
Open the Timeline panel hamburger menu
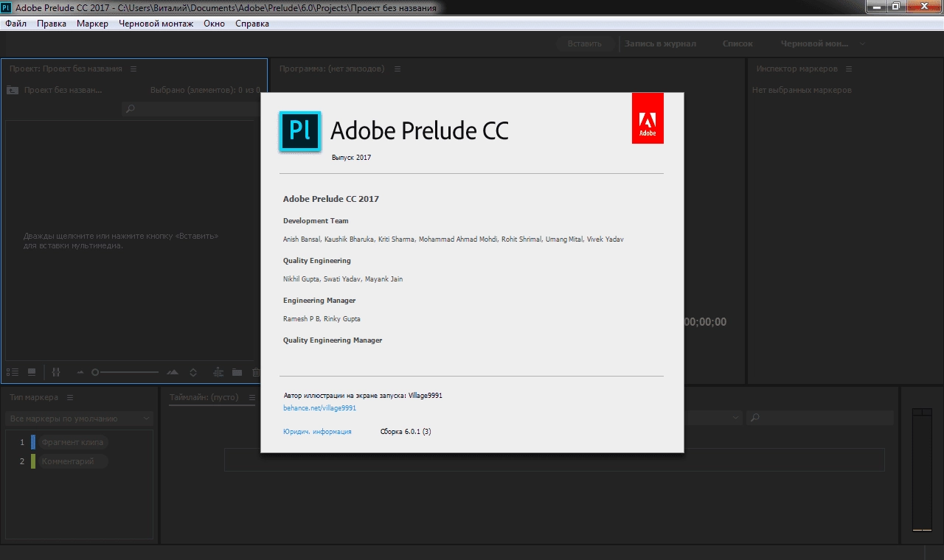(x=251, y=397)
